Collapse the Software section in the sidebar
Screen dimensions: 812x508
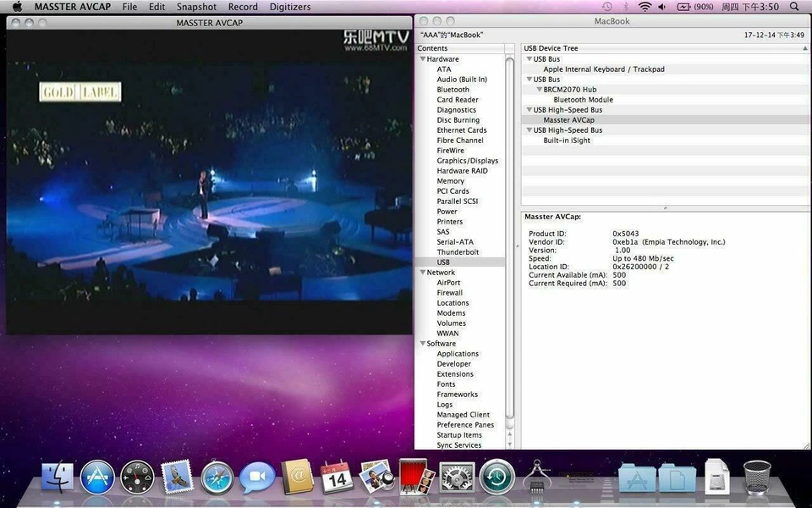tap(423, 343)
